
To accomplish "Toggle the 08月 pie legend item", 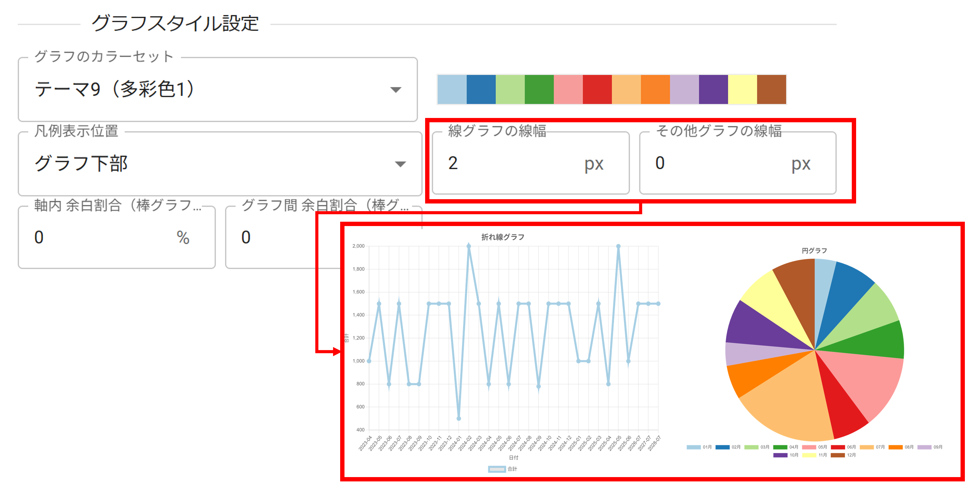I will 901,447.
